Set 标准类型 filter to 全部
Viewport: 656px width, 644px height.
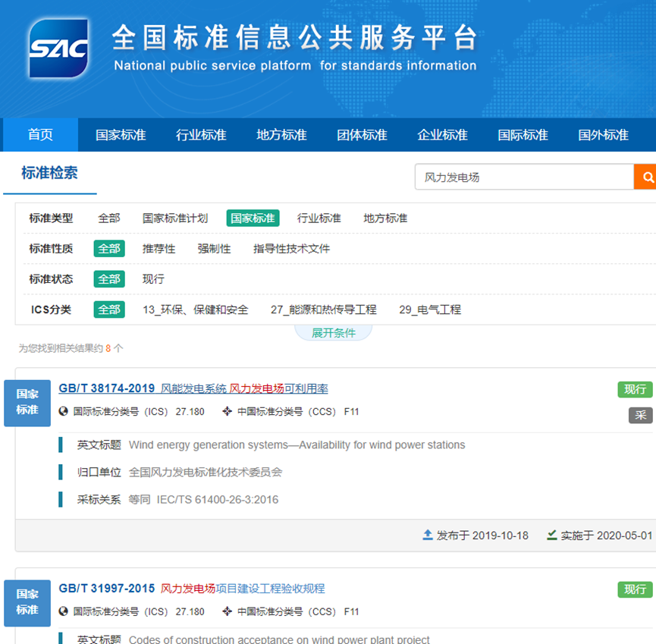(108, 218)
